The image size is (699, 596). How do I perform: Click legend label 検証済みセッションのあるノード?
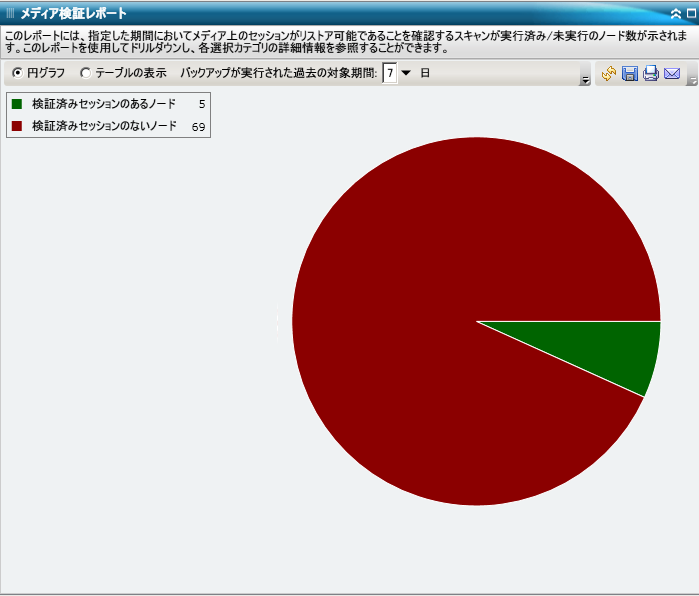(104, 104)
